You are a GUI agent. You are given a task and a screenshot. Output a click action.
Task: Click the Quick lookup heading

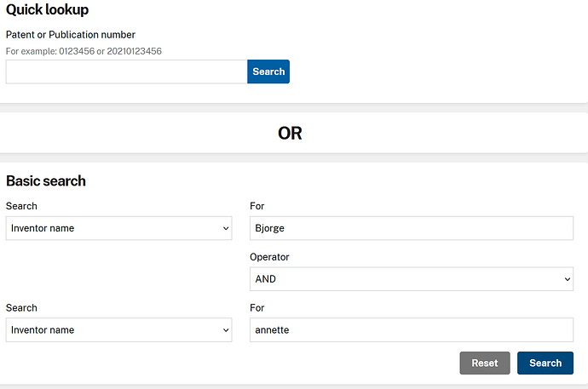[x=47, y=10]
